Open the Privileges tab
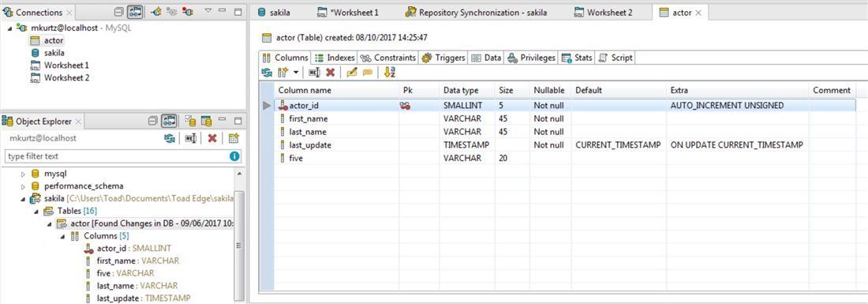 click(x=531, y=58)
